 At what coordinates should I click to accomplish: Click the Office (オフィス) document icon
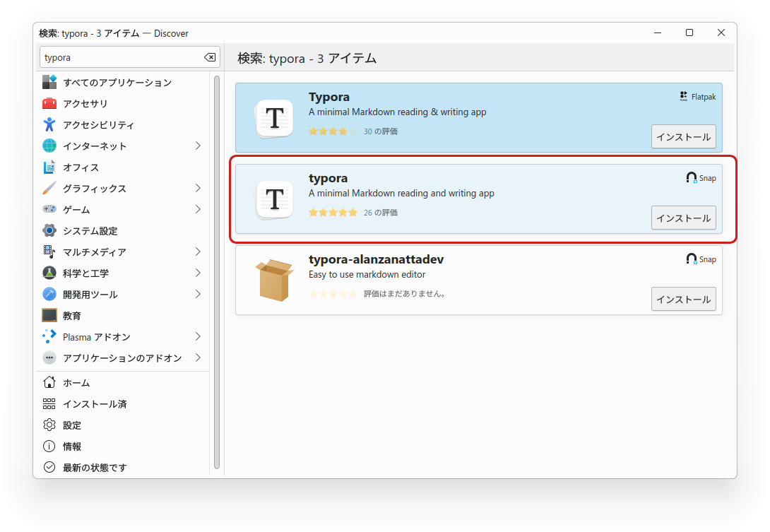[x=49, y=167]
